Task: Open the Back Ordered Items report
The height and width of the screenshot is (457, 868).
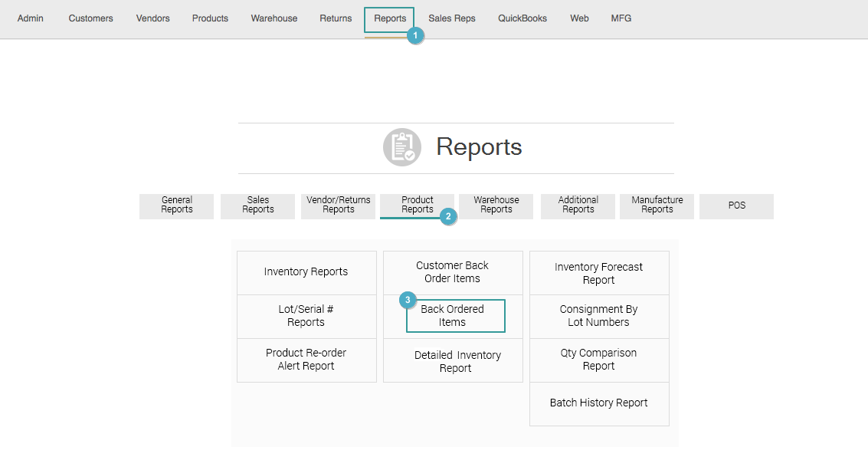Action: [x=455, y=316]
